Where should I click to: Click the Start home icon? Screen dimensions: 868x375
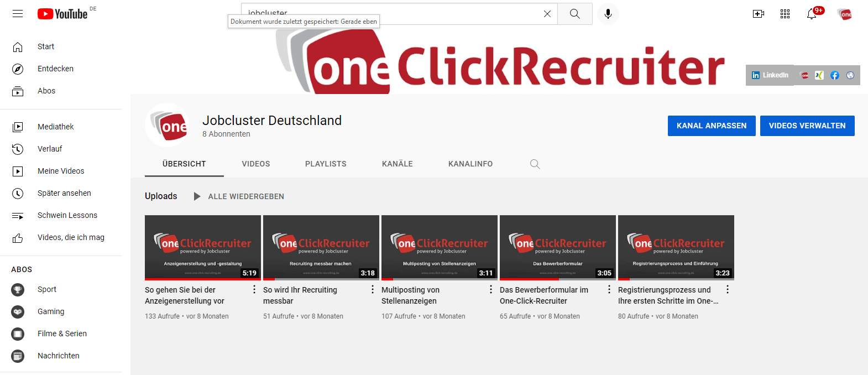[x=18, y=46]
